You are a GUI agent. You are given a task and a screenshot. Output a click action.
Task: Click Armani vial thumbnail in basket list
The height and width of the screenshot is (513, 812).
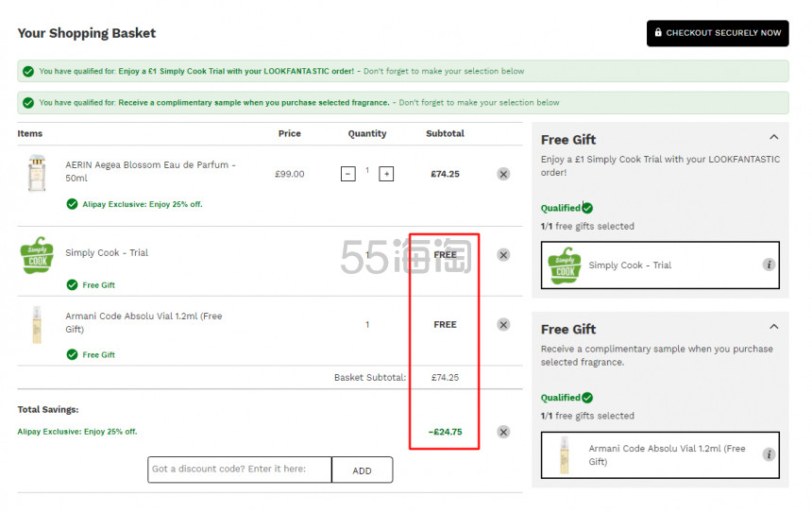37,325
